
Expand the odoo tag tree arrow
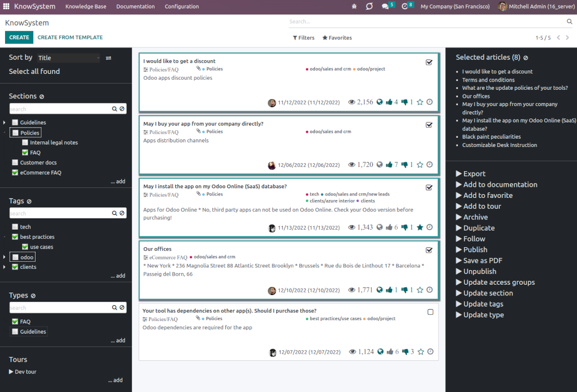[x=5, y=257]
